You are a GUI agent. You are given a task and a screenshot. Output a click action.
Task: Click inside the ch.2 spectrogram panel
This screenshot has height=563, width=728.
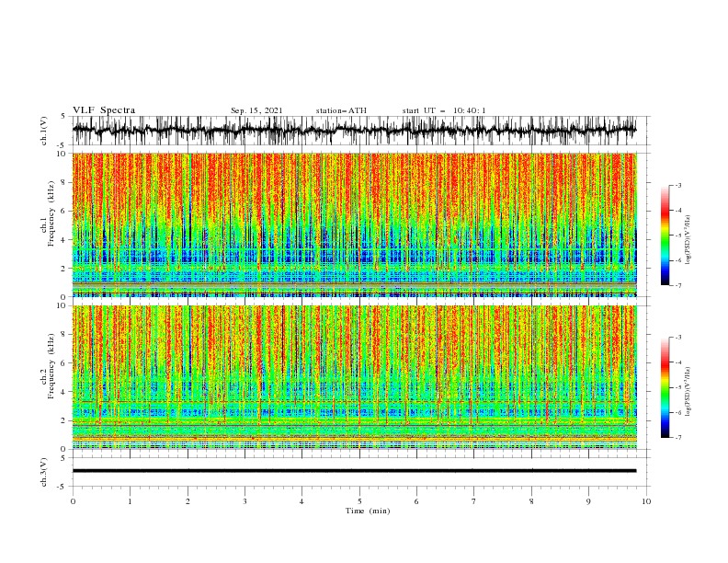click(355, 377)
